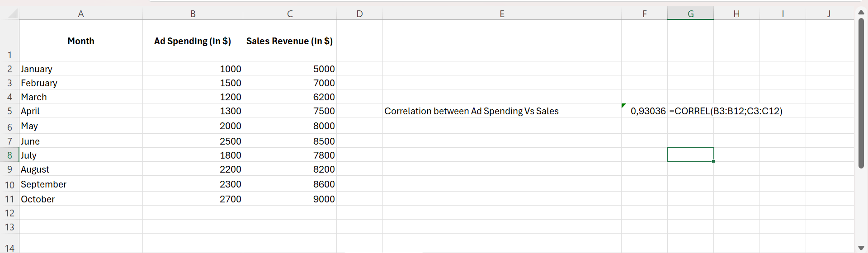868x253 pixels.
Task: Select the highlighted column G header
Action: tap(690, 14)
